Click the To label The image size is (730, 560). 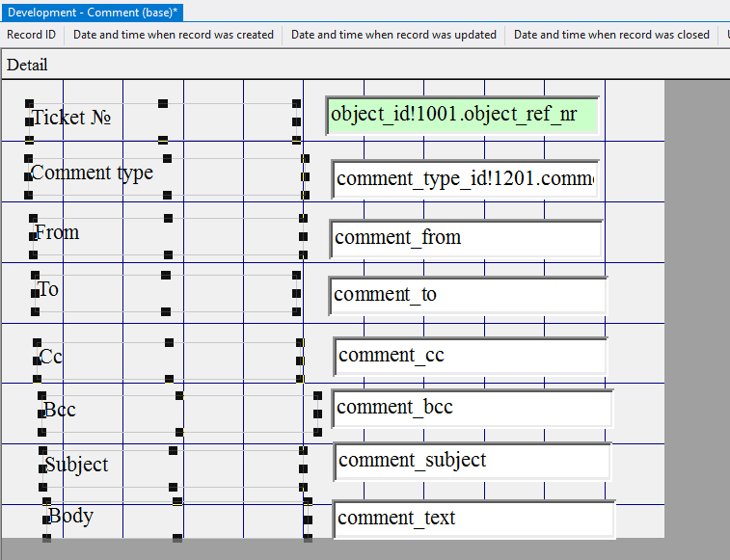tap(48, 289)
